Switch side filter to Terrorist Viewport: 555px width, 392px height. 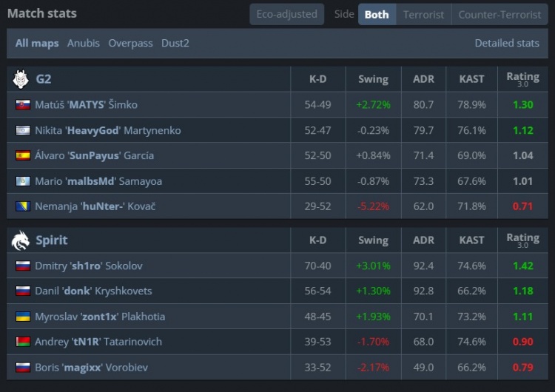(423, 14)
